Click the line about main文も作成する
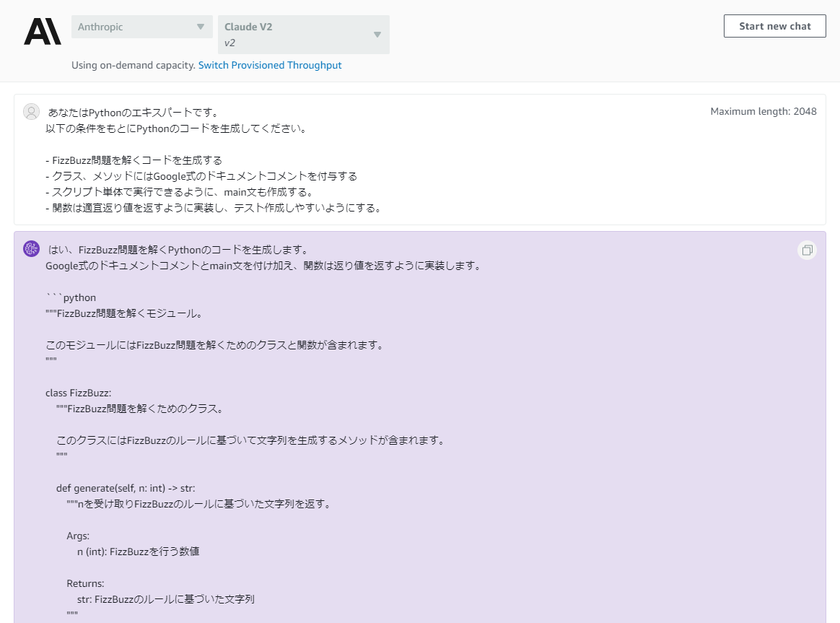The width and height of the screenshot is (840, 623). (180, 192)
